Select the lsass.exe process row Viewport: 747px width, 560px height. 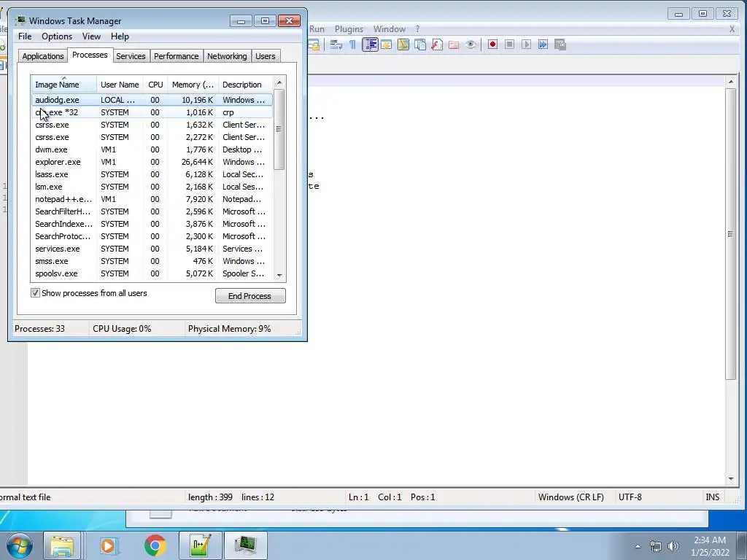(152, 174)
